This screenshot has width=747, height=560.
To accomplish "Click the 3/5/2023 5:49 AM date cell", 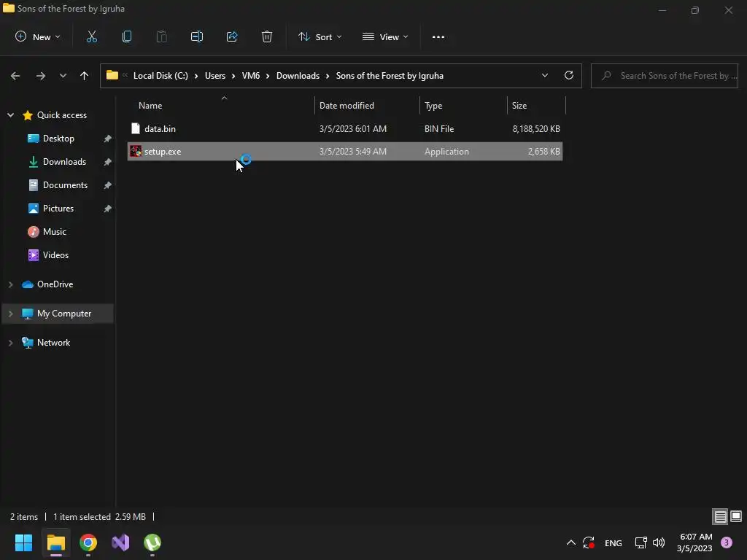I will click(352, 152).
